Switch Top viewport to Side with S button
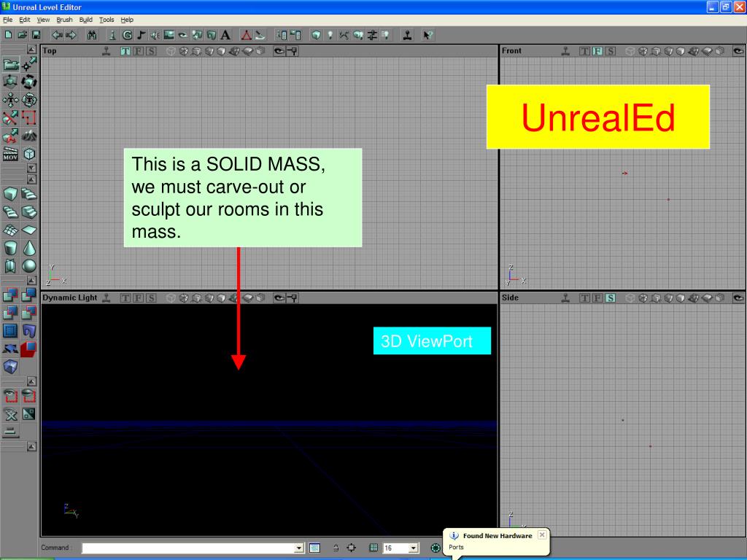Viewport: 747px width, 560px height. tap(151, 51)
